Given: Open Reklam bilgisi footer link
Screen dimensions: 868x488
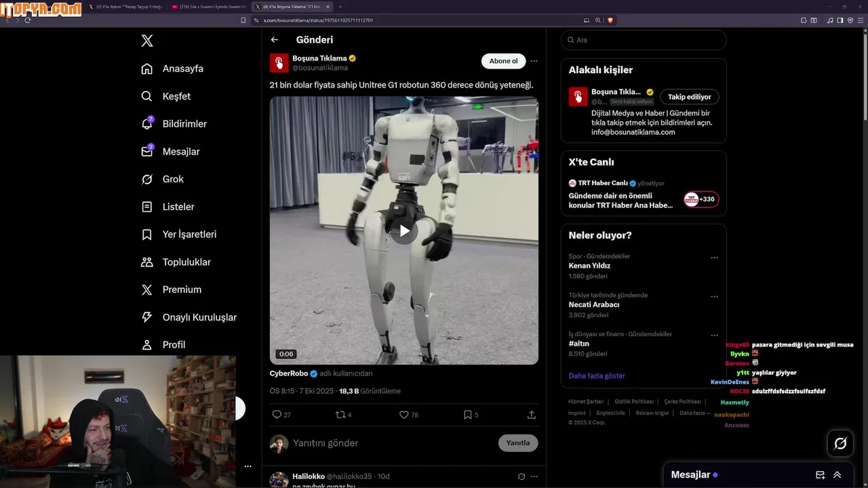Looking at the screenshot, I should (x=652, y=413).
